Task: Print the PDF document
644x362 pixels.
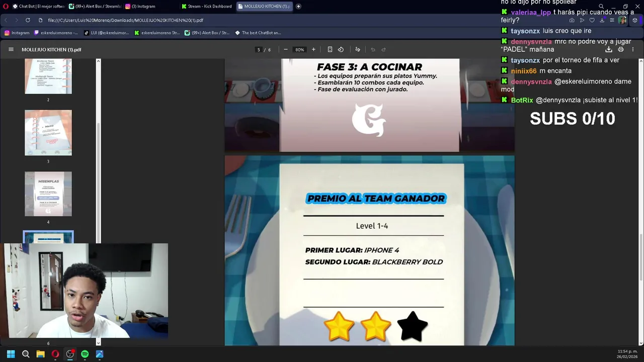Action: pyautogui.click(x=620, y=49)
